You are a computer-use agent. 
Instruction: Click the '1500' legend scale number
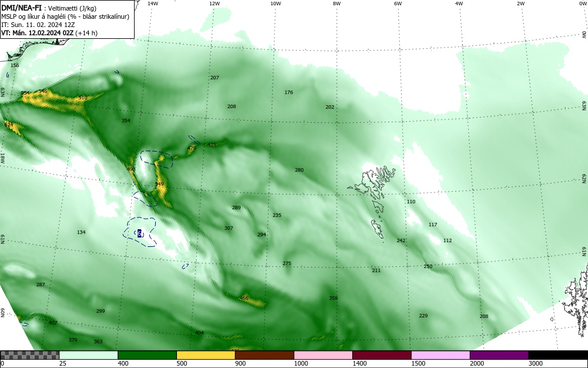pos(419,363)
